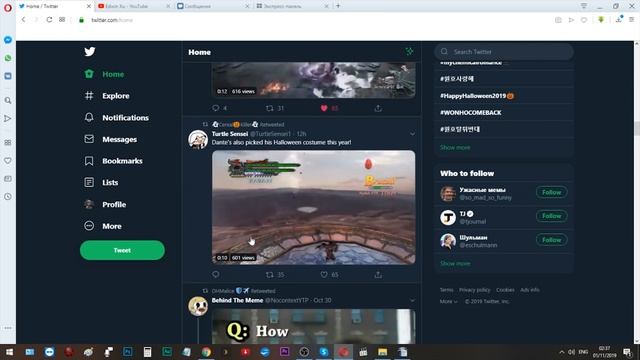Click the green Tweet button
The height and width of the screenshot is (360, 640).
point(122,250)
